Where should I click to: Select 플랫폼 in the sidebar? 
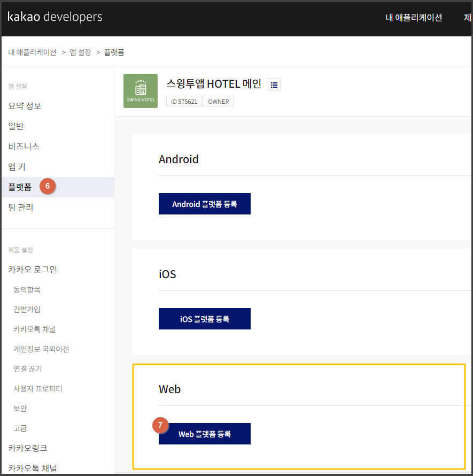point(20,187)
